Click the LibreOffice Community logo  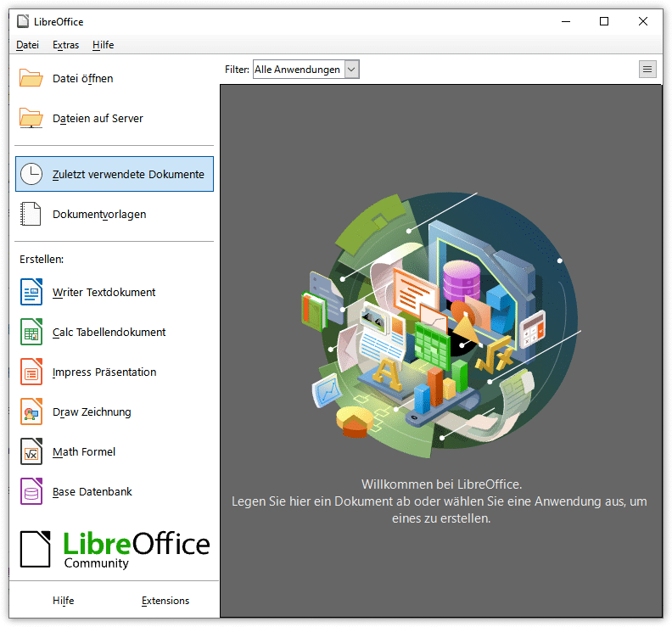[115, 549]
